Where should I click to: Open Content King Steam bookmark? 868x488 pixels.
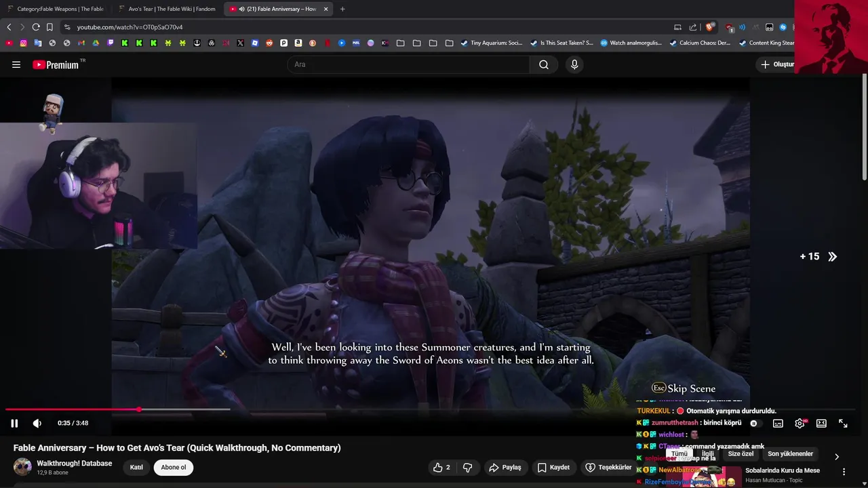(766, 43)
